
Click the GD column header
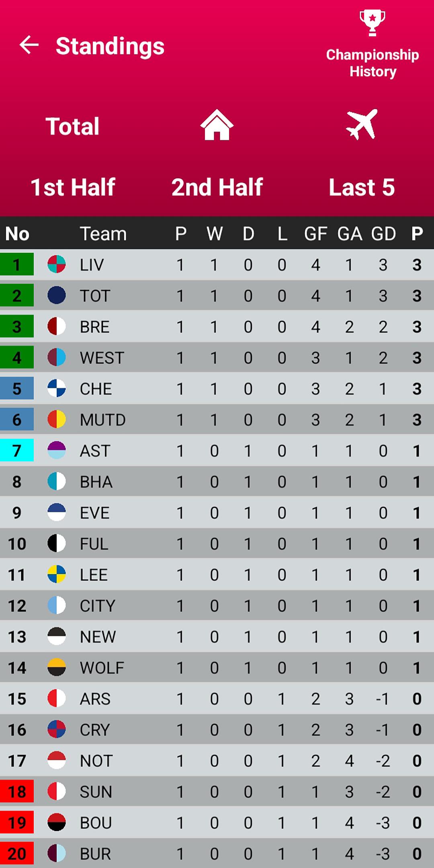point(383,233)
